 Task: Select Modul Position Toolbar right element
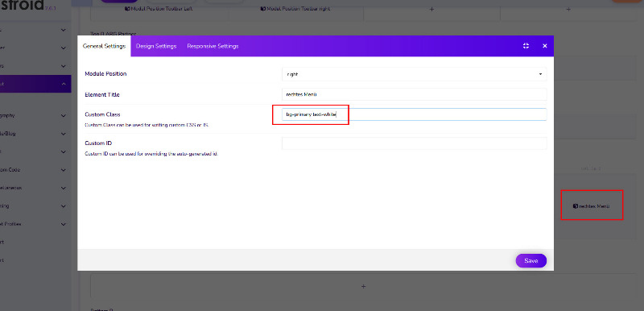[295, 9]
